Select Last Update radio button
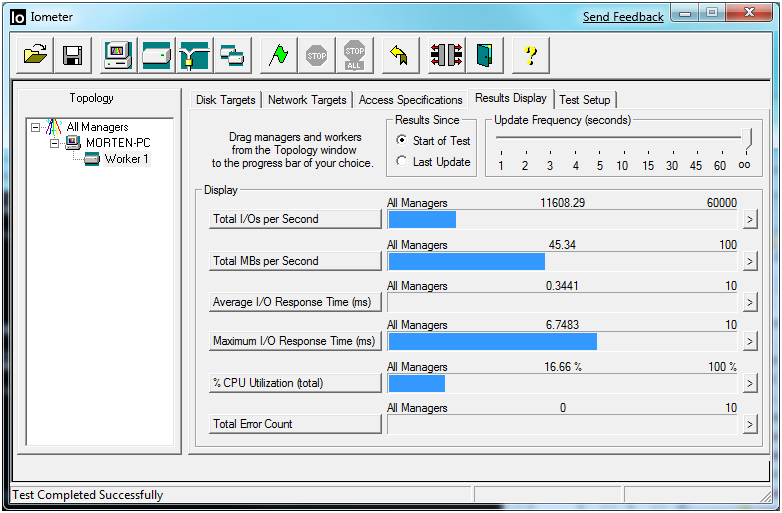The width and height of the screenshot is (782, 513). click(401, 162)
